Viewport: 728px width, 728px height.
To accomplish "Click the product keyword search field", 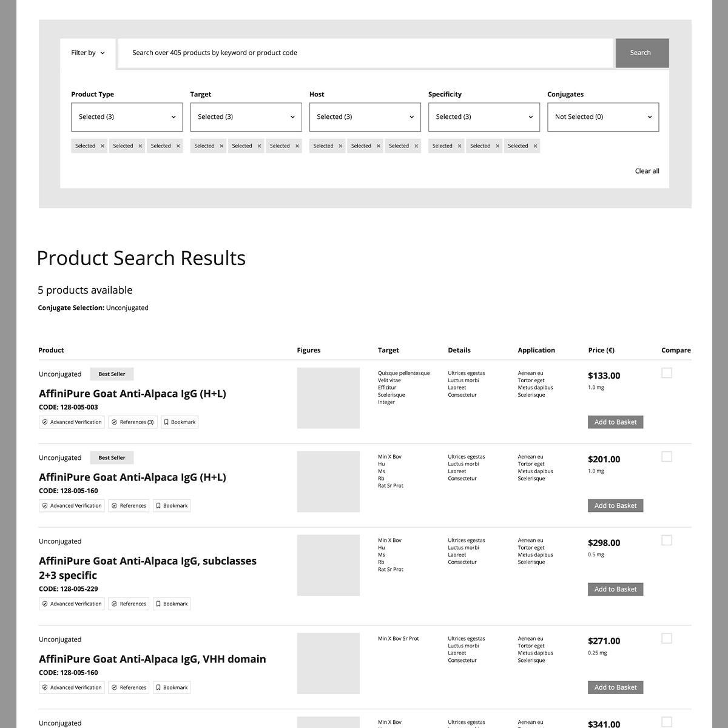I will pyautogui.click(x=364, y=53).
